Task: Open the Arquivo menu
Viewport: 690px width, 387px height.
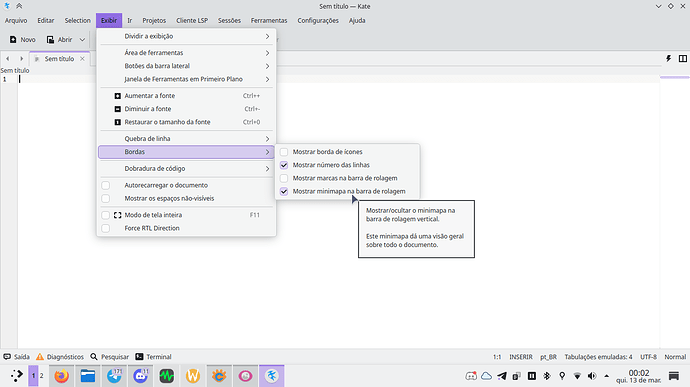Action: (x=16, y=20)
